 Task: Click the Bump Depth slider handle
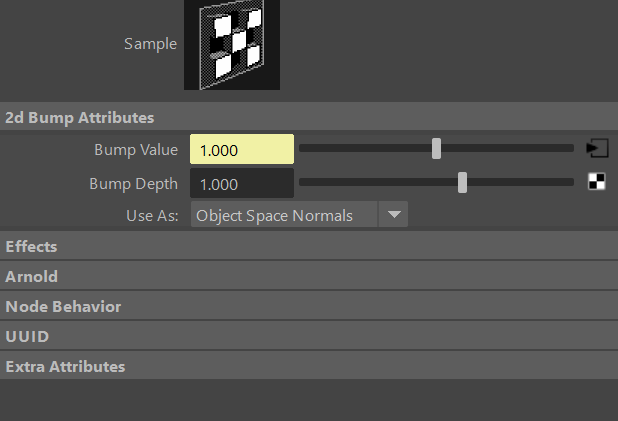(x=462, y=183)
